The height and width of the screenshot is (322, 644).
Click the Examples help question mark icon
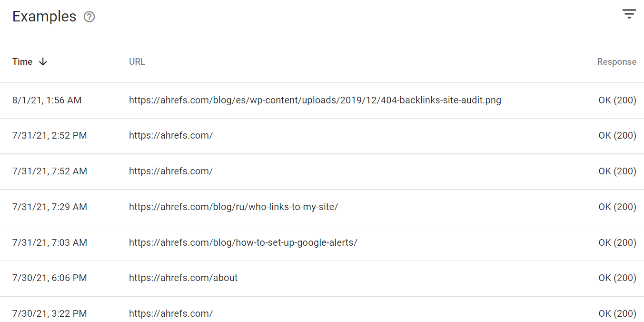coord(89,17)
